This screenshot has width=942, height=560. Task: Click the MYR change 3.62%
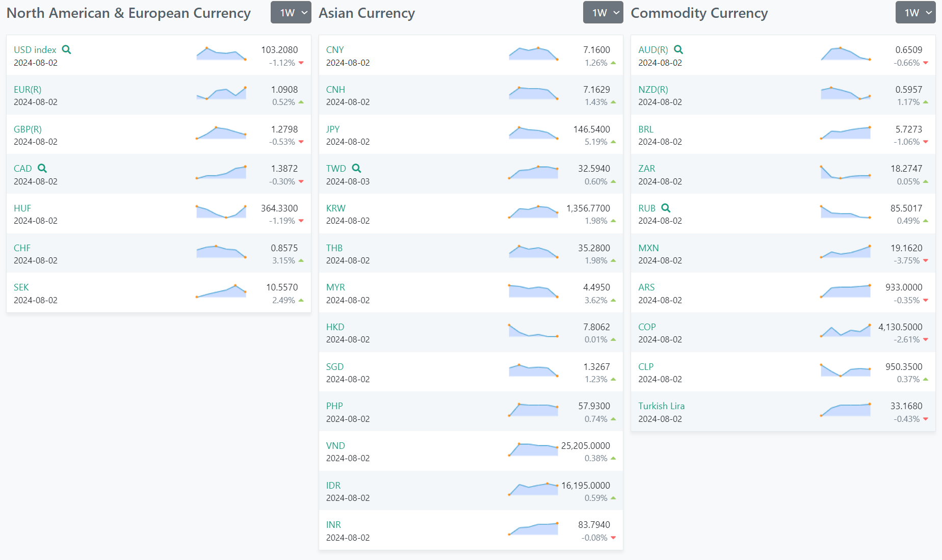click(596, 300)
